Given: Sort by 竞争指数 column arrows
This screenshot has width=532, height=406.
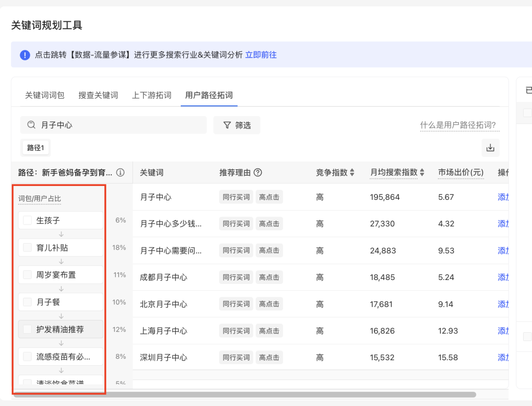Looking at the screenshot, I should point(352,173).
